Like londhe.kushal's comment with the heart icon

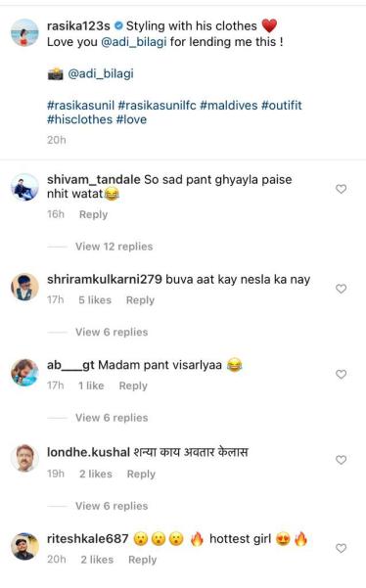341,460
